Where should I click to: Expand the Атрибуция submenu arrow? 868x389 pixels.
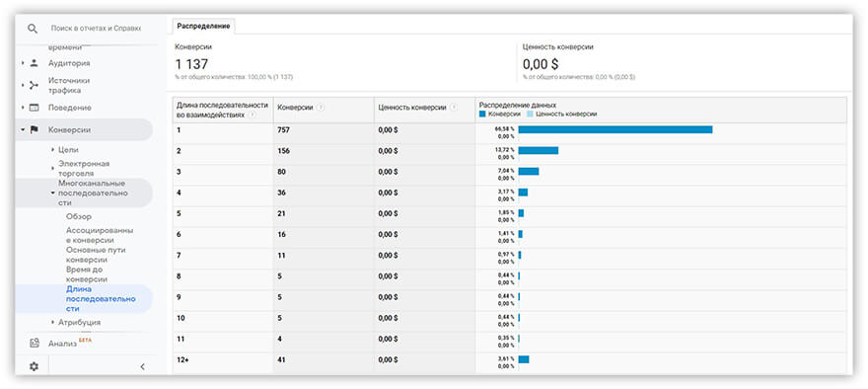point(52,322)
